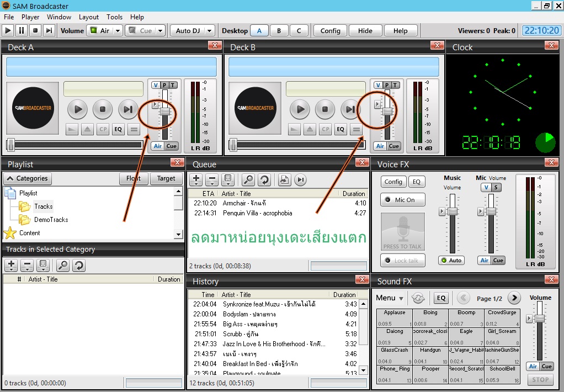Click the Mic Volume slider handle
The height and width of the screenshot is (392, 564).
(491, 211)
